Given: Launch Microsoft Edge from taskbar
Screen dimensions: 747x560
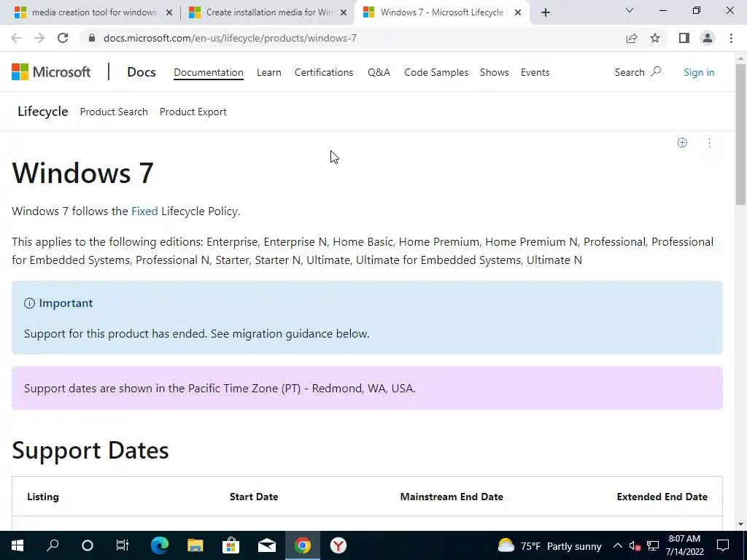Looking at the screenshot, I should tap(160, 545).
